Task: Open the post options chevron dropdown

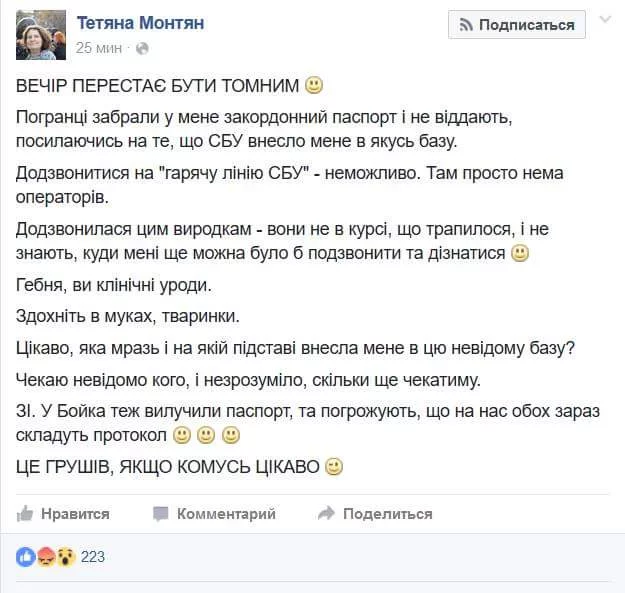Action: tap(605, 20)
